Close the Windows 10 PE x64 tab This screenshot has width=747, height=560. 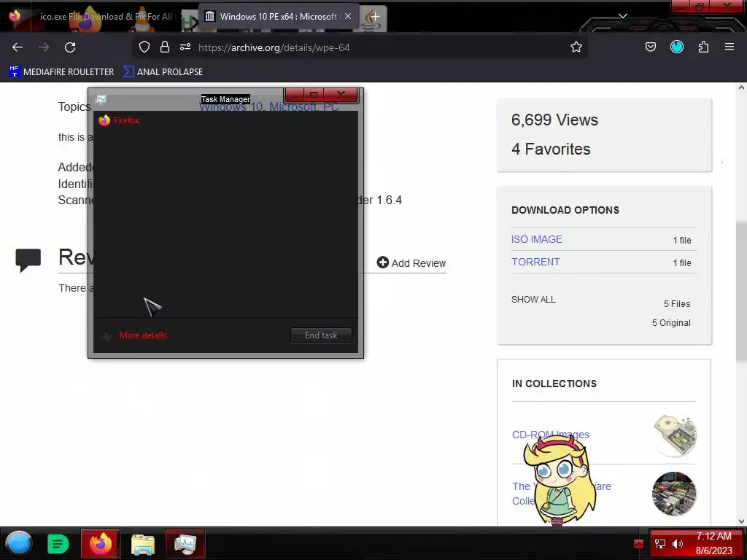pyautogui.click(x=348, y=16)
